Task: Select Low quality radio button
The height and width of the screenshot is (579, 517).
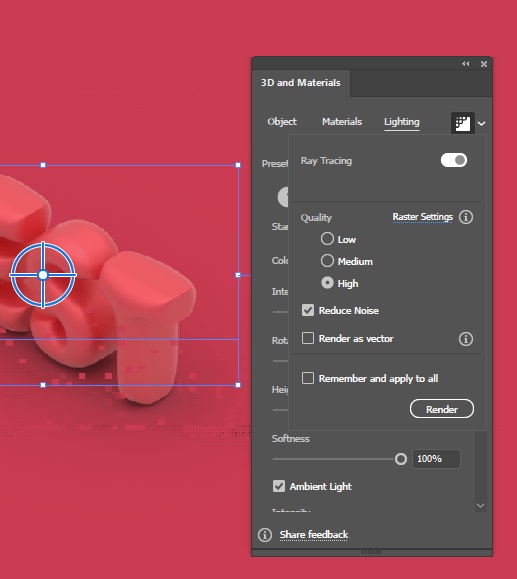Action: (x=327, y=239)
